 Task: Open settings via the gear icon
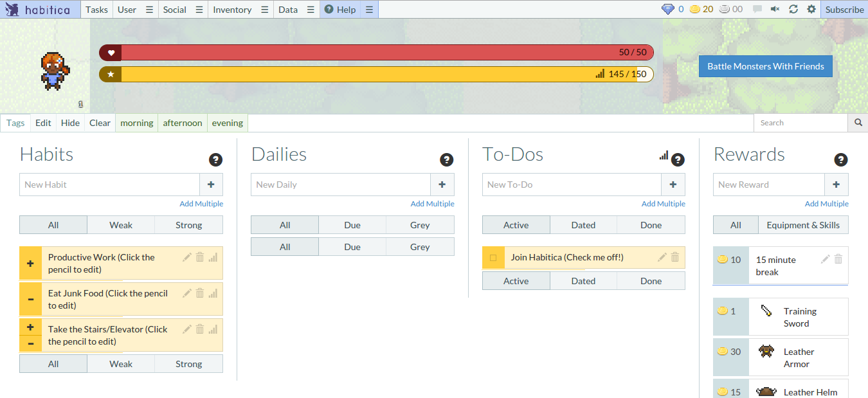811,9
